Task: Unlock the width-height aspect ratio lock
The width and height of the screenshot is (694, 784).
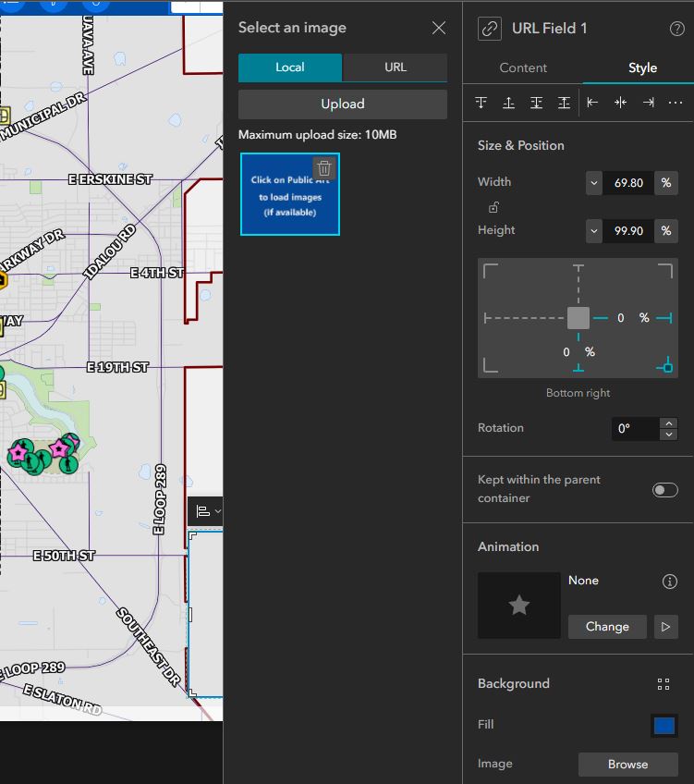Action: 493,206
